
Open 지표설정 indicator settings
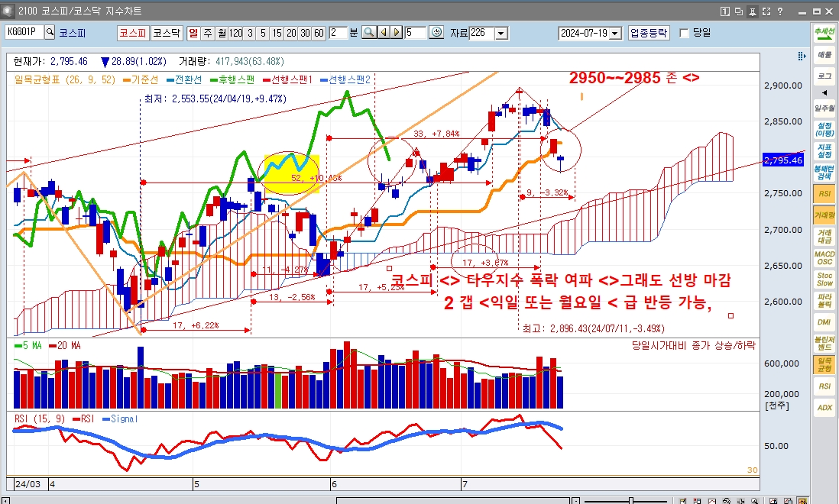(x=824, y=150)
